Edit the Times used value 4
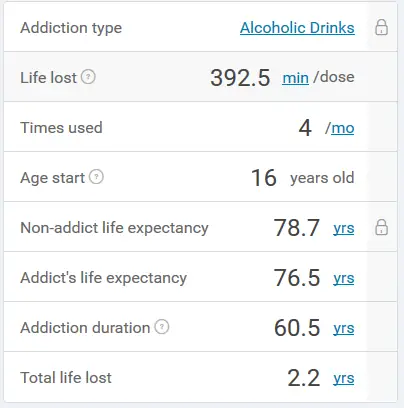The width and height of the screenshot is (404, 408). 305,128
